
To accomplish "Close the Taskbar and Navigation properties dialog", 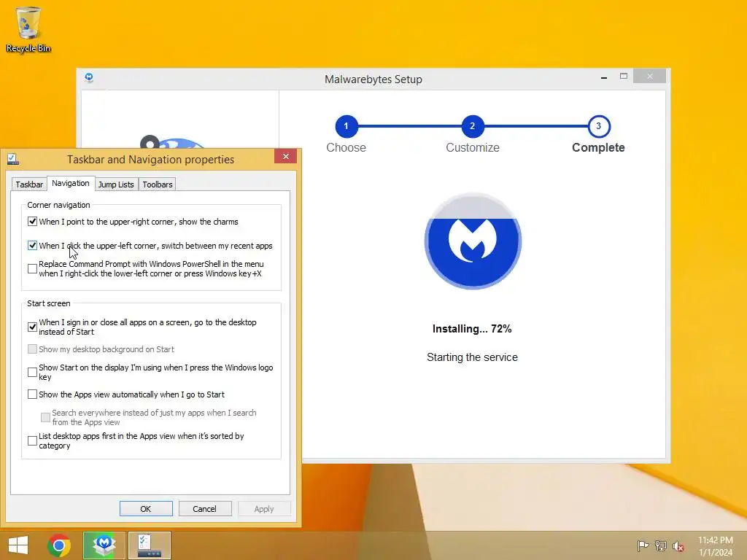I will click(x=285, y=156).
